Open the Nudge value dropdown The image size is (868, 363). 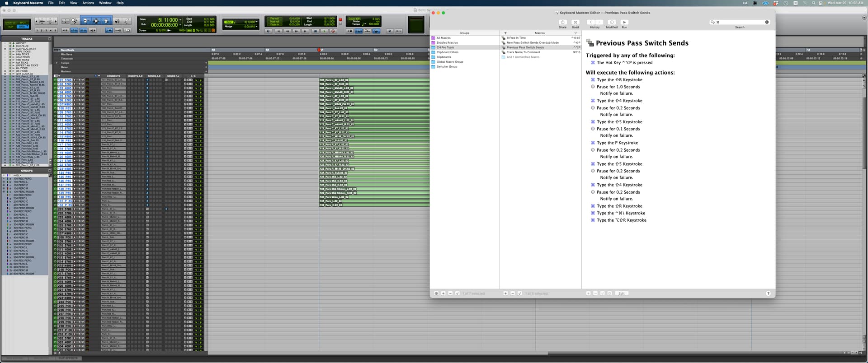click(257, 27)
